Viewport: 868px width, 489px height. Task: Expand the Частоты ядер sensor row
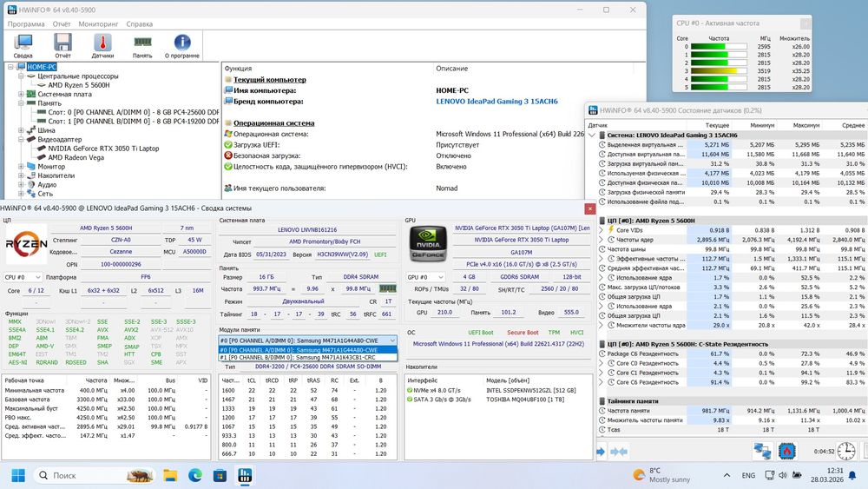602,240
